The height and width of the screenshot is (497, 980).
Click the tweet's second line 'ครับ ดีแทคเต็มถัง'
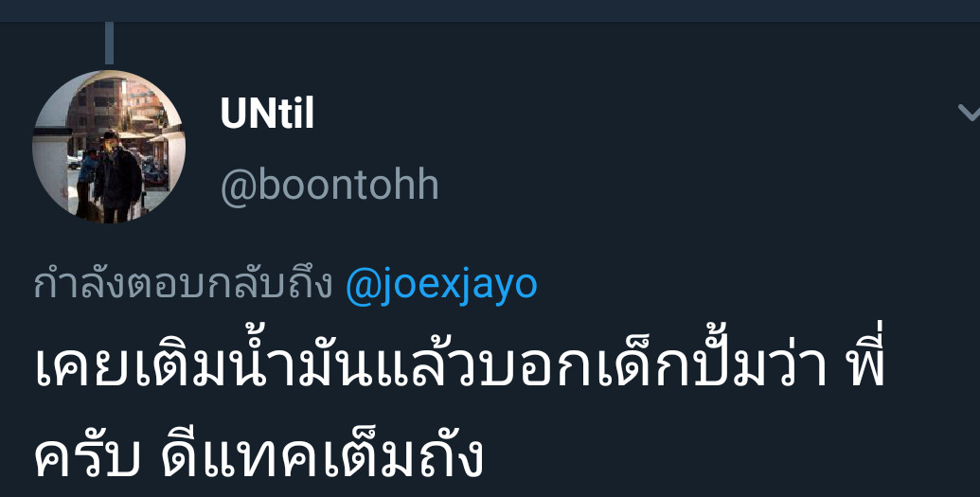pyautogui.click(x=259, y=455)
